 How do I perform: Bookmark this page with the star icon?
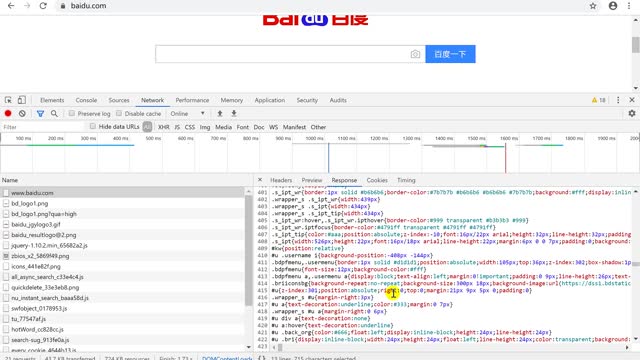click(593, 6)
